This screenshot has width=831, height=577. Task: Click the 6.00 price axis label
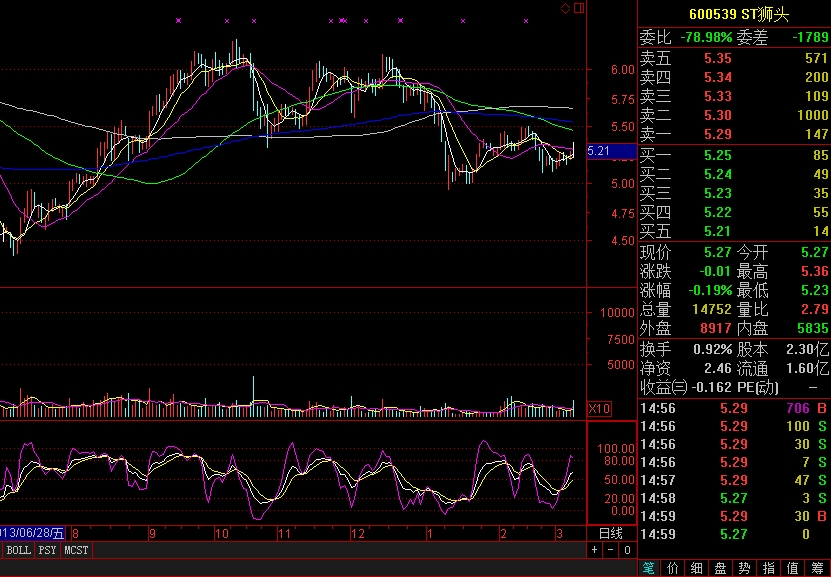[623, 70]
